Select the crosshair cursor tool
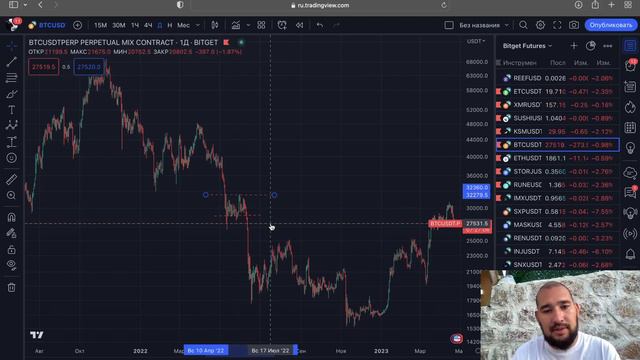 click(11, 46)
